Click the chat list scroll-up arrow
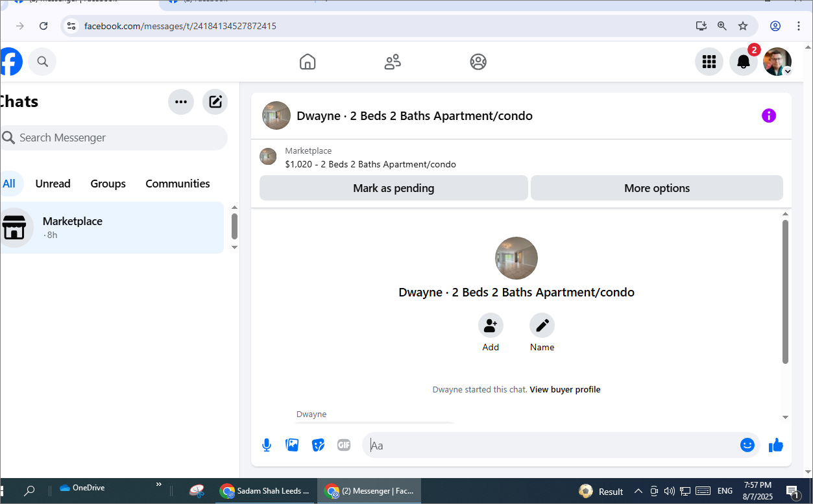This screenshot has width=813, height=504. 234,208
